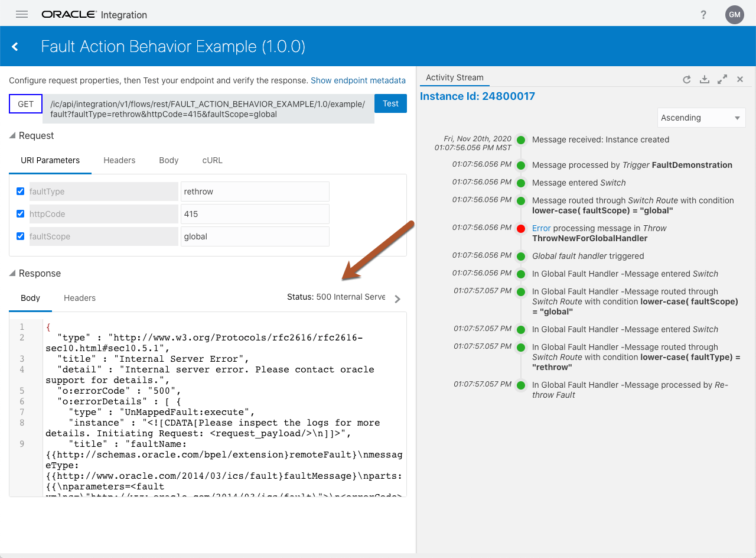Disable the faultScope parameter checkbox
Screen dimensions: 756x558
coord(21,236)
